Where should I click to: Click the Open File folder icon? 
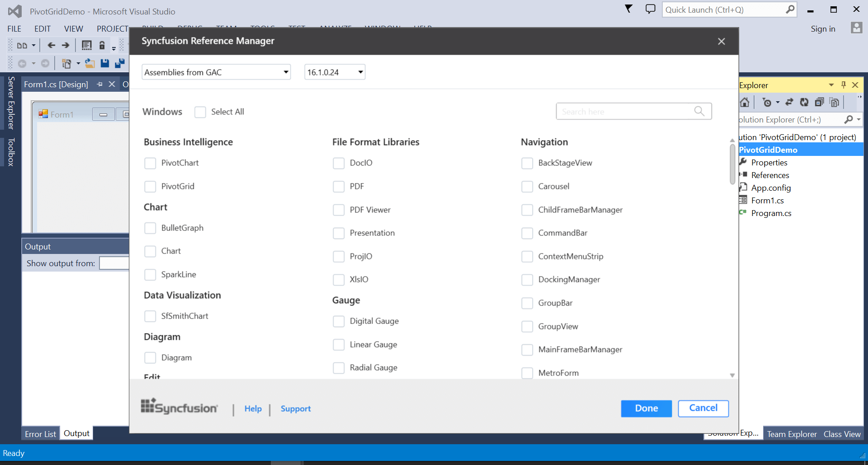tap(90, 63)
